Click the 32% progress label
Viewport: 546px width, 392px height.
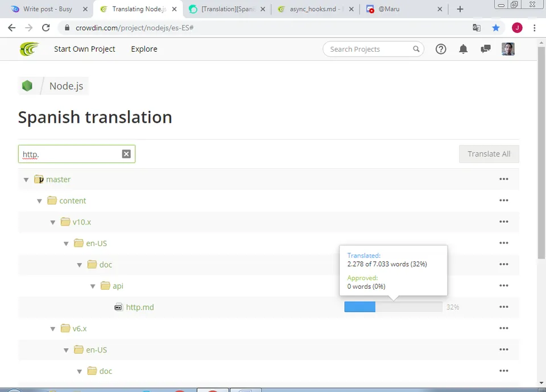(453, 307)
